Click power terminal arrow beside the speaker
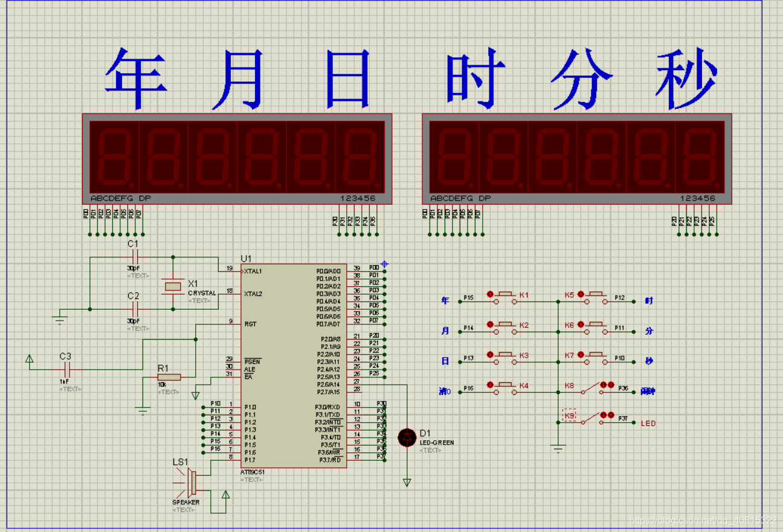Screen dimensions: 783x532 click(x=226, y=495)
